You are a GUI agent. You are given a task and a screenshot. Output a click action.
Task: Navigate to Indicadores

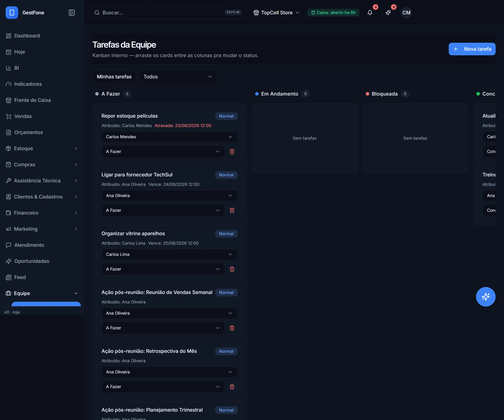pyautogui.click(x=42, y=84)
